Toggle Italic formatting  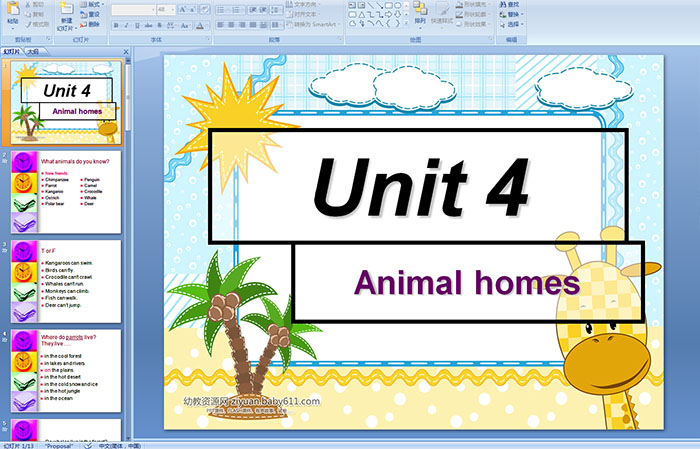pos(127,25)
